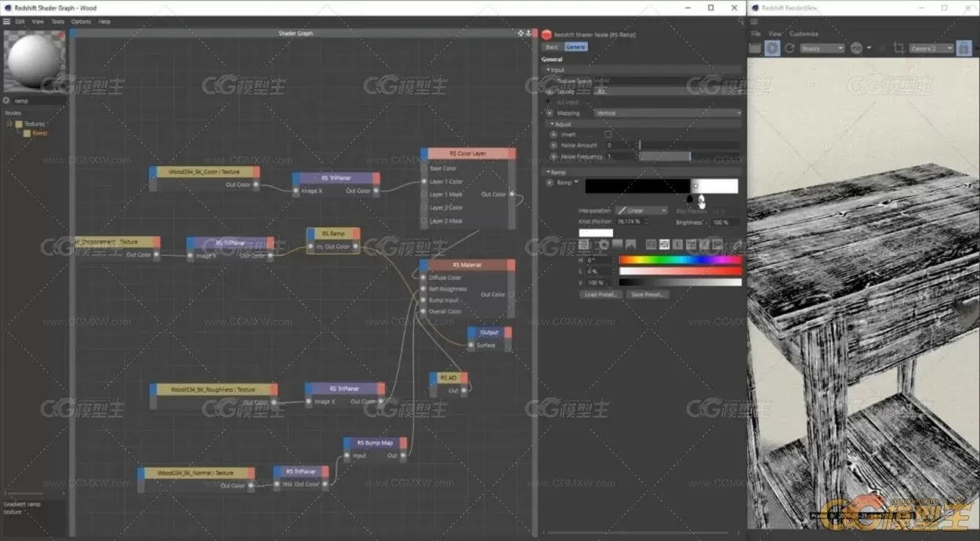Click the saturation S slider
Viewport: 980px width, 541px height.
680,270
